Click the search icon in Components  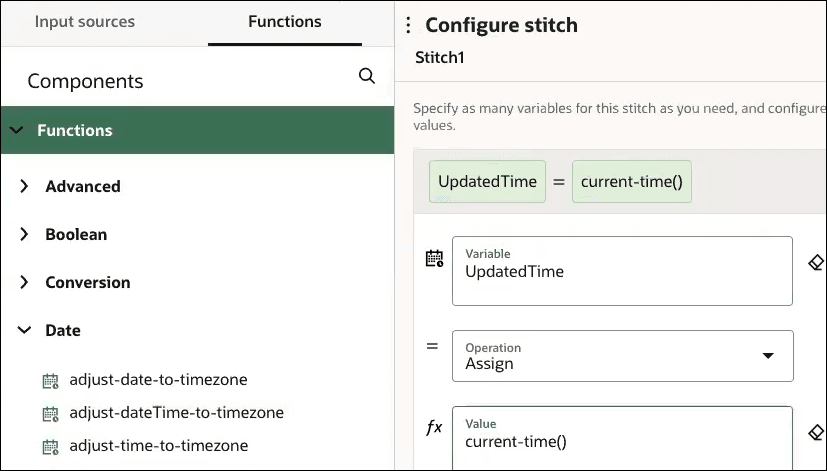tap(367, 77)
